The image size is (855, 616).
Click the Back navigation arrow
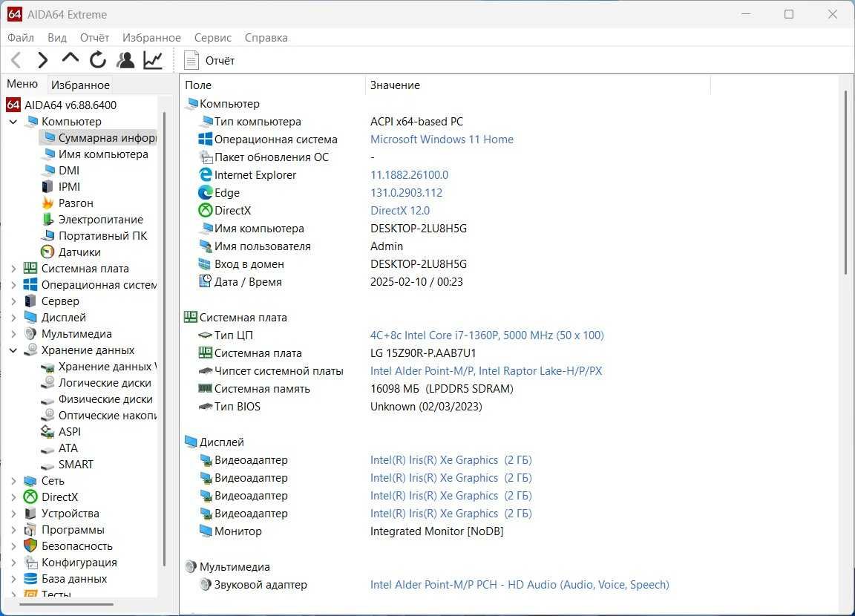click(16, 60)
